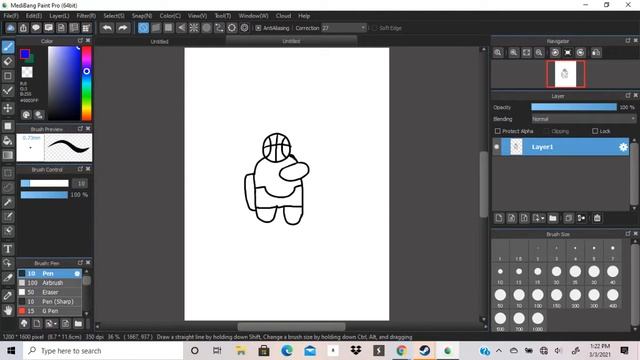
Task: Click the Navigator canvas thumbnail
Action: coord(565,74)
